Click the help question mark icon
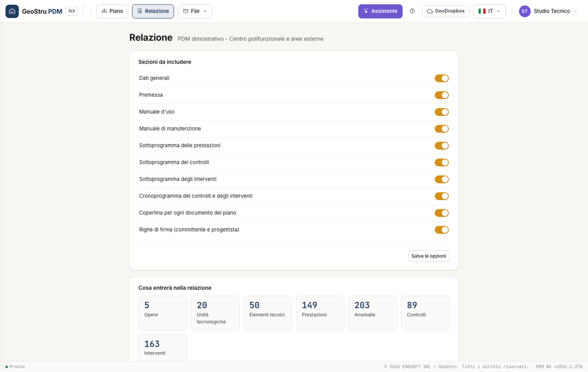This screenshot has height=372, width=588. (412, 11)
